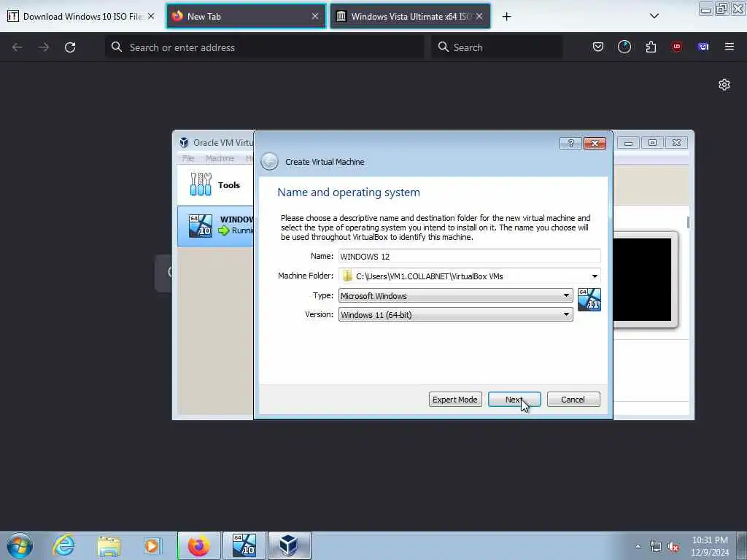The width and height of the screenshot is (747, 560).
Task: Launch Internet Explorer from taskbar
Action: click(64, 545)
